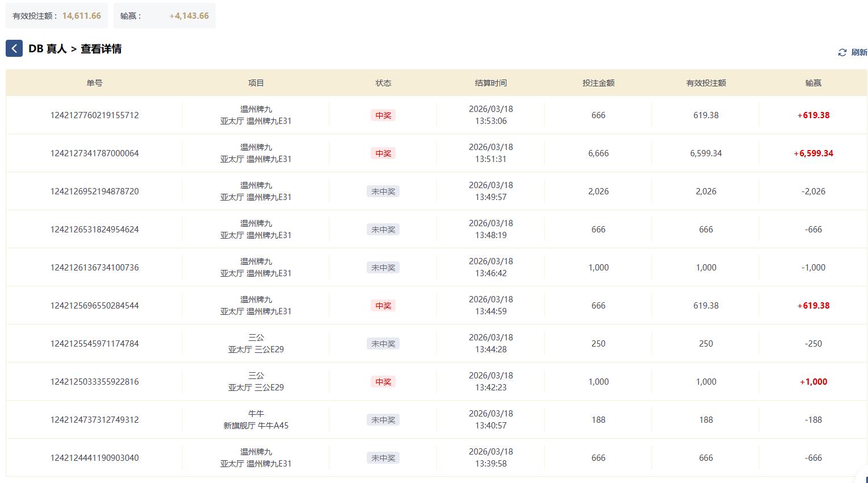Open the DB 真人 breadcrumb link
This screenshot has height=483, width=868.
click(47, 49)
